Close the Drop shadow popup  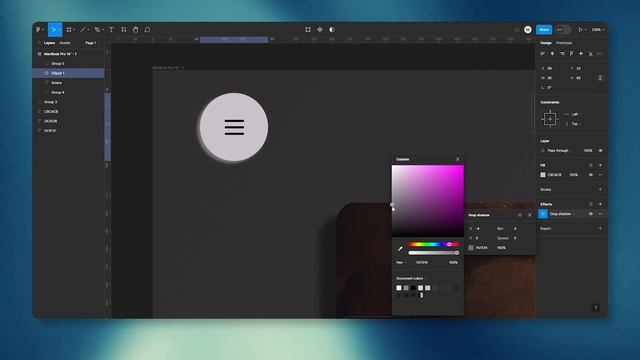pyautogui.click(x=530, y=215)
